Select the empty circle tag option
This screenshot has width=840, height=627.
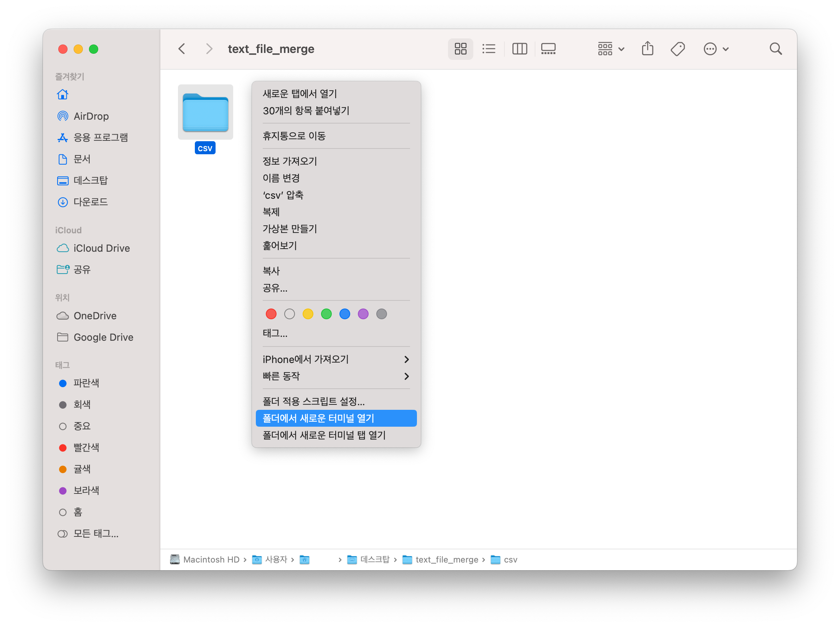point(290,314)
